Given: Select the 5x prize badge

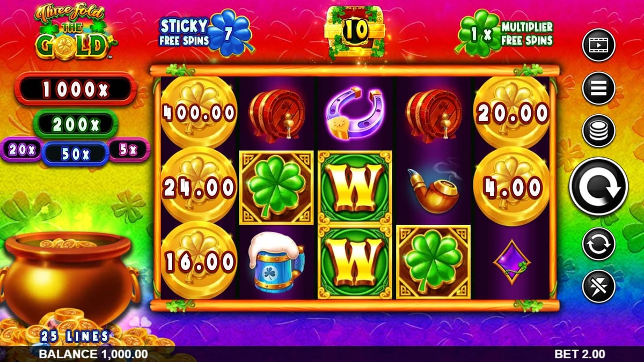Looking at the screenshot, I should 129,150.
